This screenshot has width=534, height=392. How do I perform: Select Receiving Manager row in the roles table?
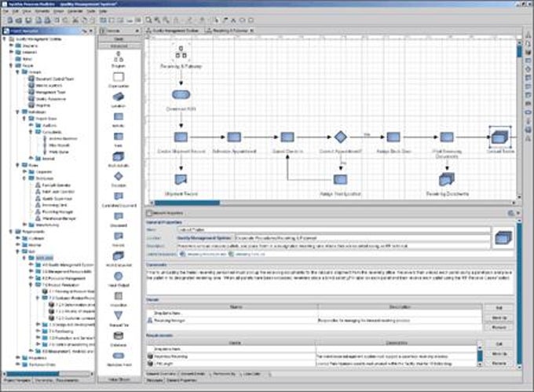coord(314,321)
